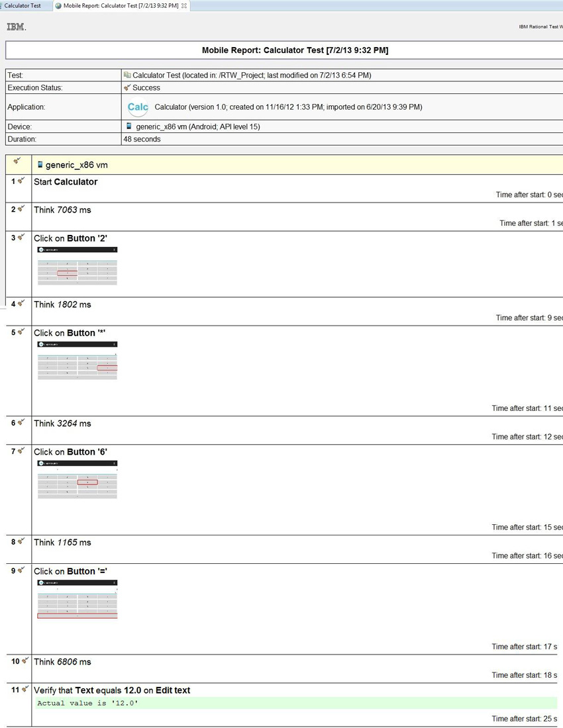Screen dimensions: 563x728
Task: Click the 'Click on Button '='' step text
Action: tap(71, 571)
